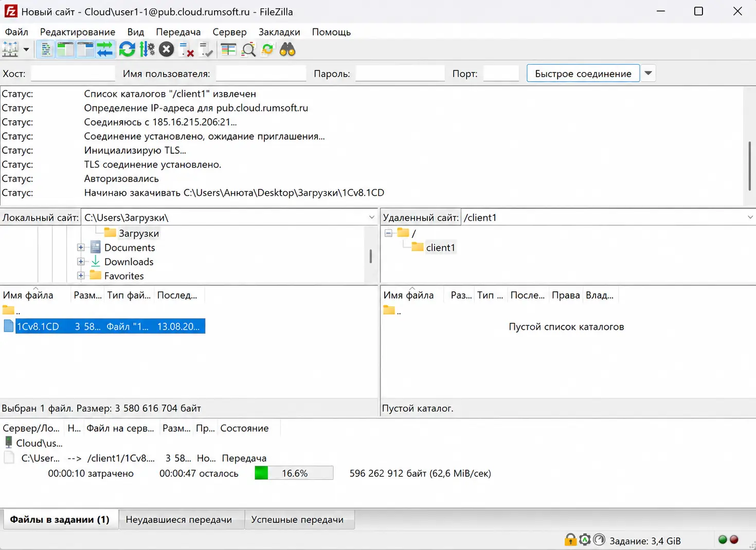
Task: Disconnect from the current server
Action: click(x=186, y=49)
